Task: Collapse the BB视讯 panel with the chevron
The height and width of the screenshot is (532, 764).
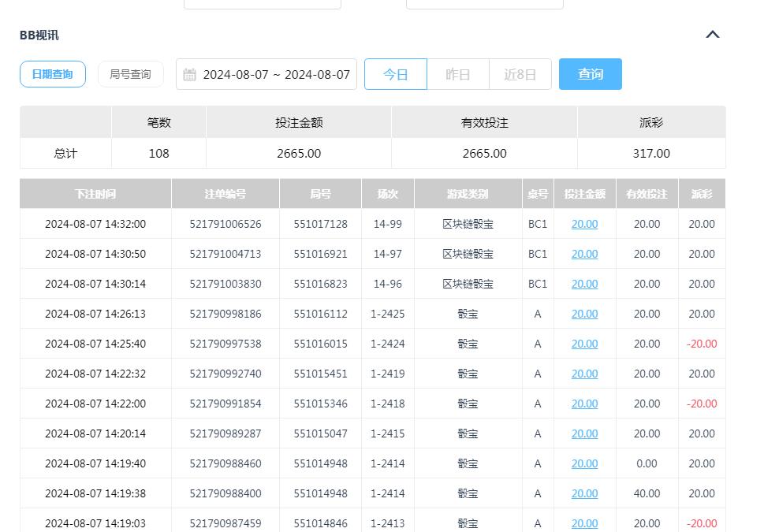Action: (x=712, y=34)
